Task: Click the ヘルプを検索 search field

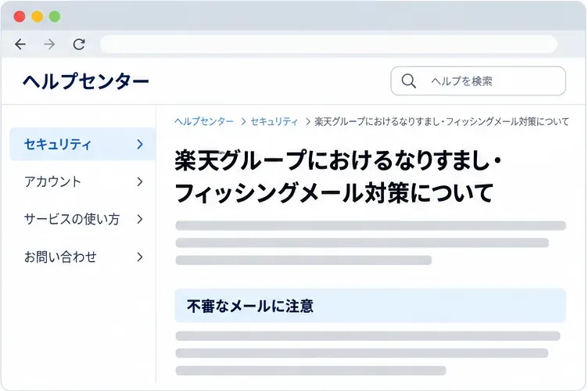Action: coord(478,81)
